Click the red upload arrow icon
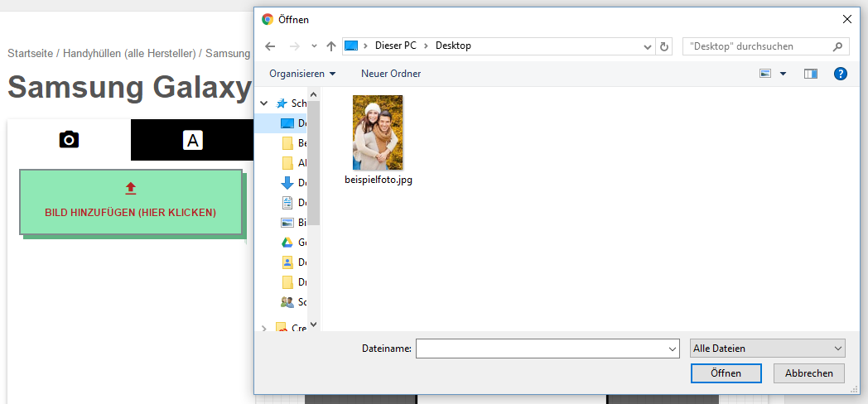Viewport: 868px width, 404px height. 131,189
